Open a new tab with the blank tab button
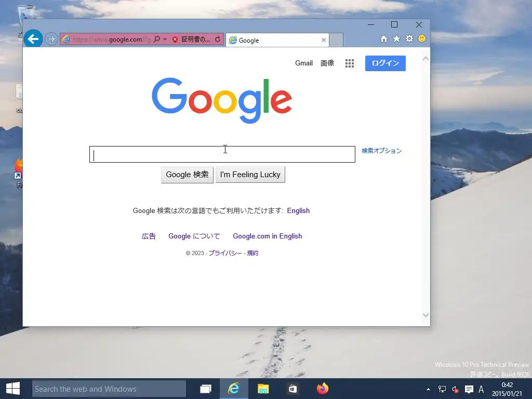This screenshot has height=399, width=532. [x=336, y=40]
